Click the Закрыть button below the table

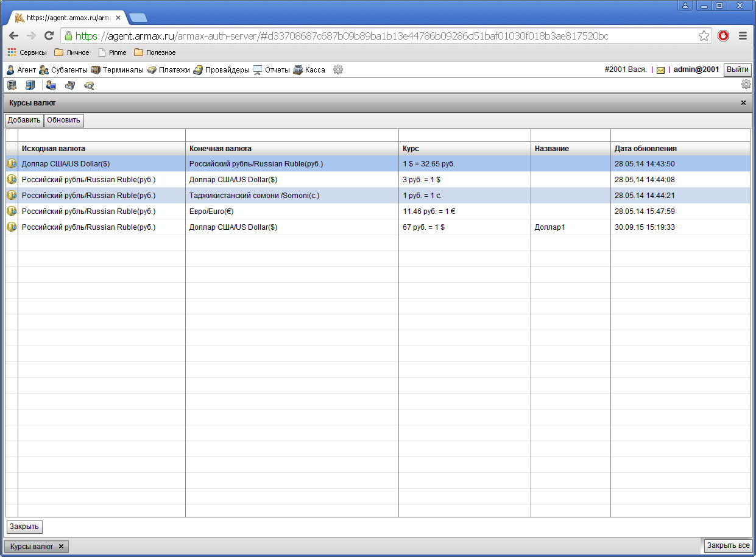pyautogui.click(x=24, y=527)
